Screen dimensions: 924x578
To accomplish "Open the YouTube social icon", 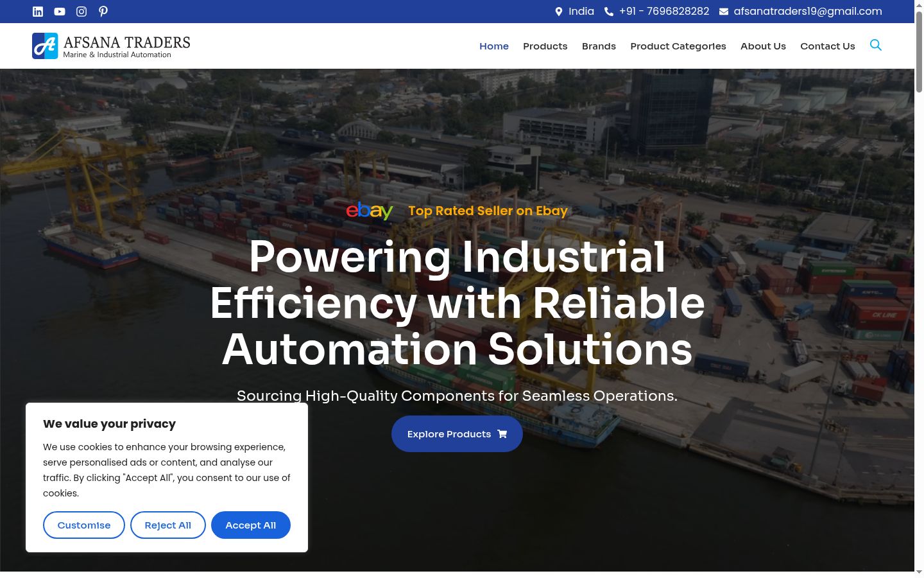I will tap(60, 12).
